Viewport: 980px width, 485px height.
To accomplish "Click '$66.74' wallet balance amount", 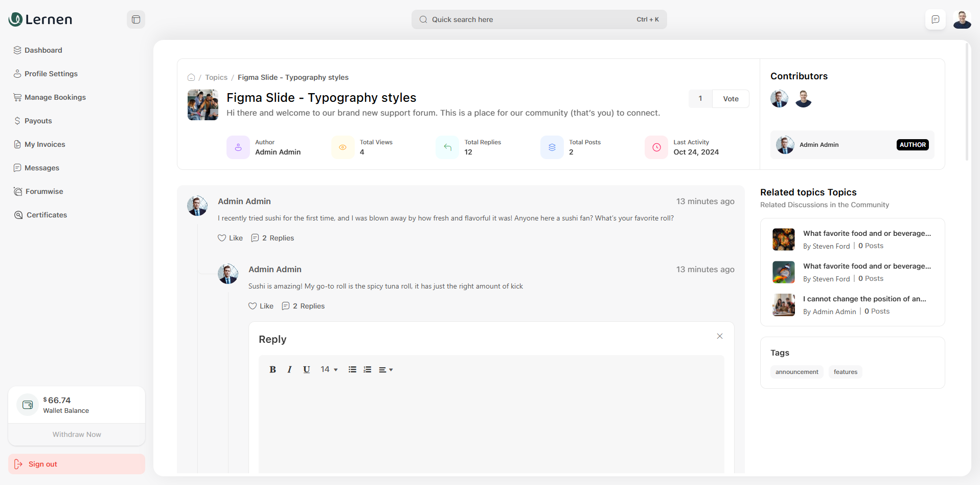I will point(57,400).
